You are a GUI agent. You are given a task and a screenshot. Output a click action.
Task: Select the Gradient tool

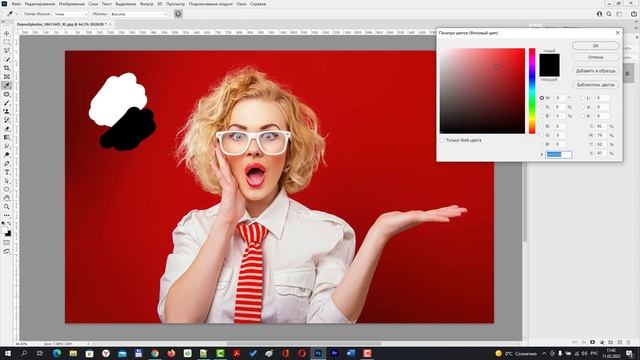(x=7, y=138)
